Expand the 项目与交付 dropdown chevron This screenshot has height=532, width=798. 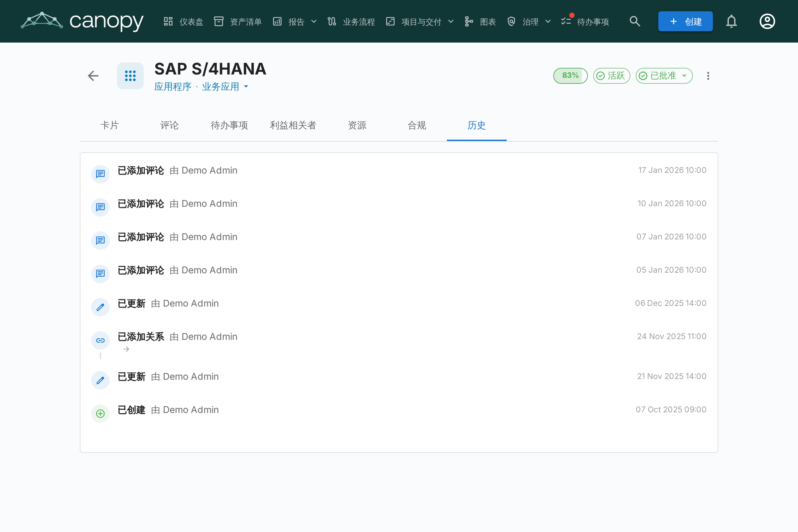point(451,21)
